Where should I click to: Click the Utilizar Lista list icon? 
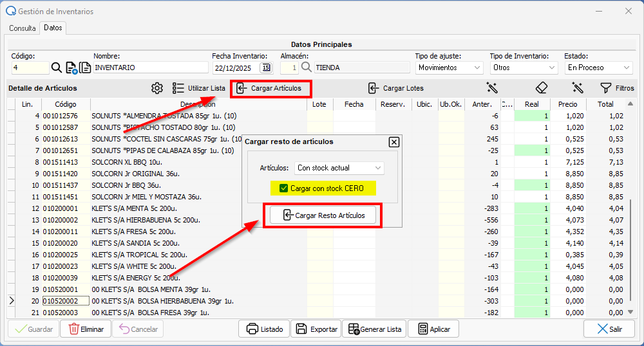click(178, 88)
